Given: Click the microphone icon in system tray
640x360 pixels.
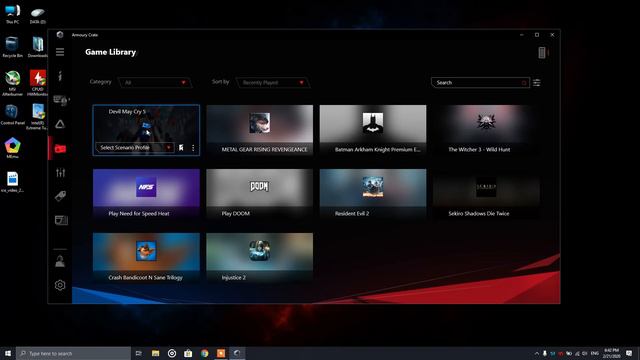Looking at the screenshot, I should click(544, 353).
